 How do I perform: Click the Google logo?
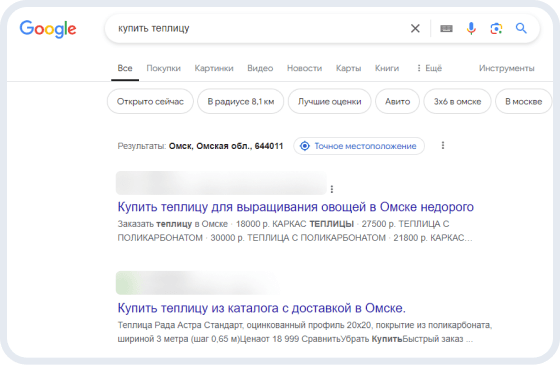tap(48, 29)
